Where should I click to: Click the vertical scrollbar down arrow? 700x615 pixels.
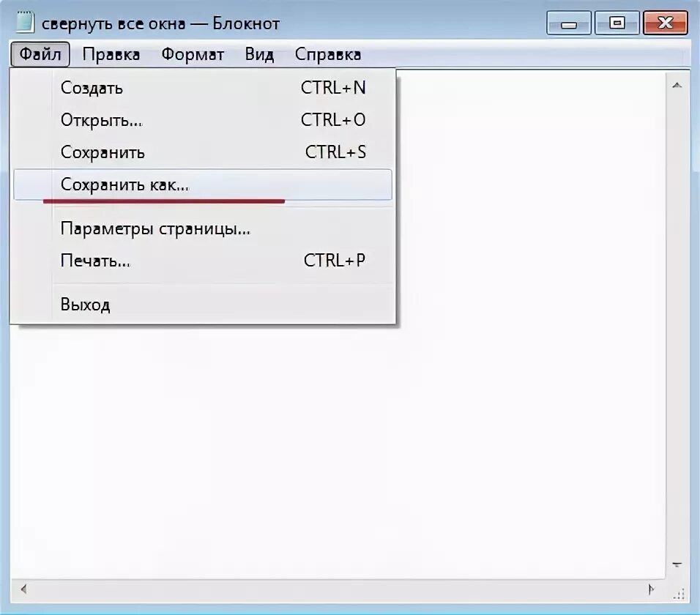677,565
